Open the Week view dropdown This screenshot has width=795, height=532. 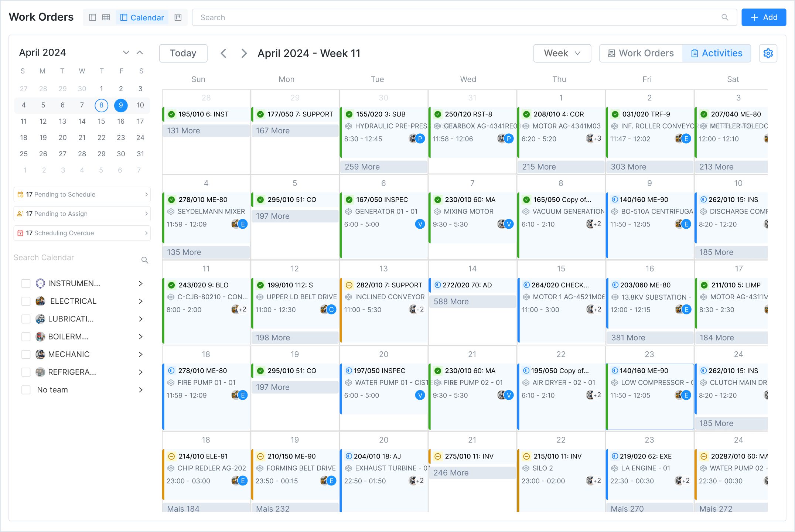point(562,53)
